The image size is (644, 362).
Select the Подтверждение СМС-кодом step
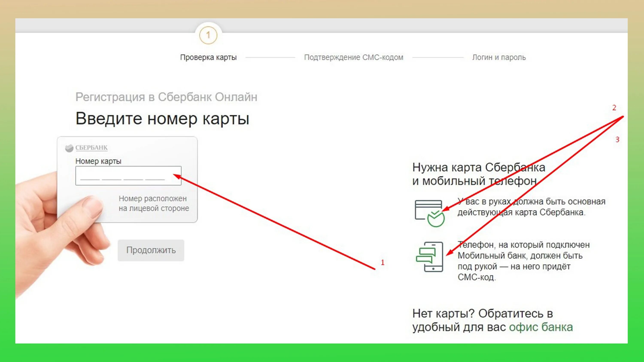coord(354,57)
